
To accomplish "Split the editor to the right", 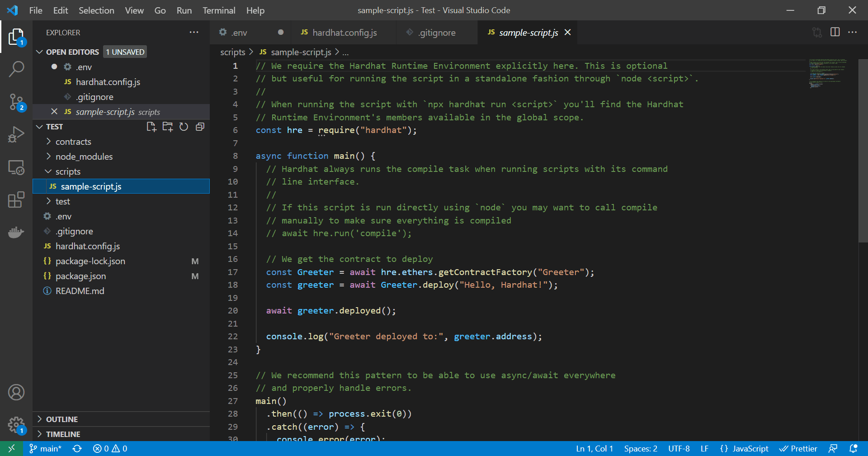I will click(835, 32).
